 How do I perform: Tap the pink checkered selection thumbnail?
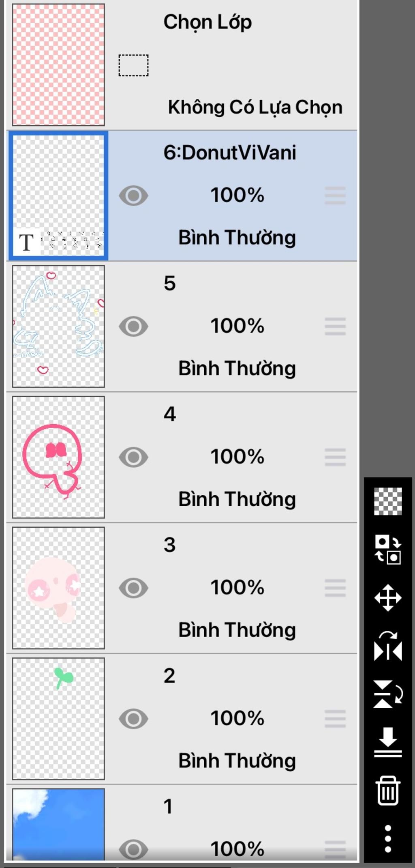[x=58, y=65]
